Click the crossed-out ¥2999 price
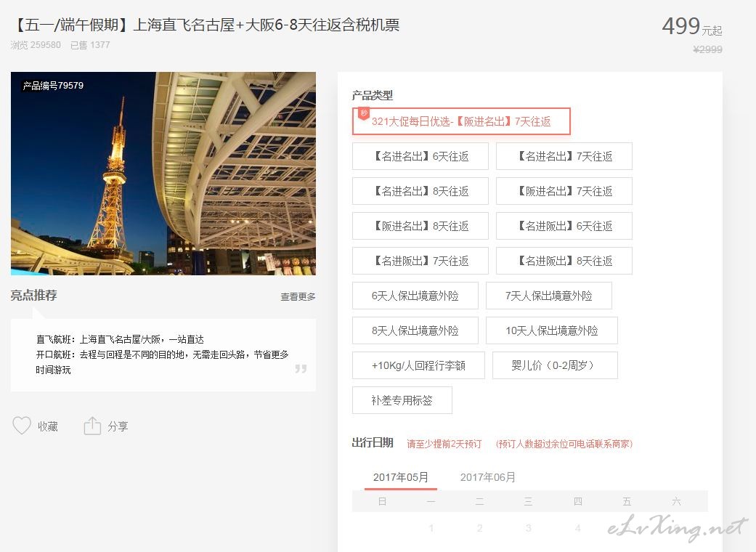The image size is (756, 552). 707,49
